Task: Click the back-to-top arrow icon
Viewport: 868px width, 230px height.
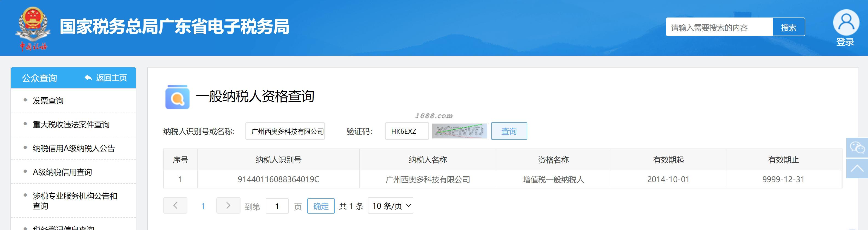Action: point(857,168)
